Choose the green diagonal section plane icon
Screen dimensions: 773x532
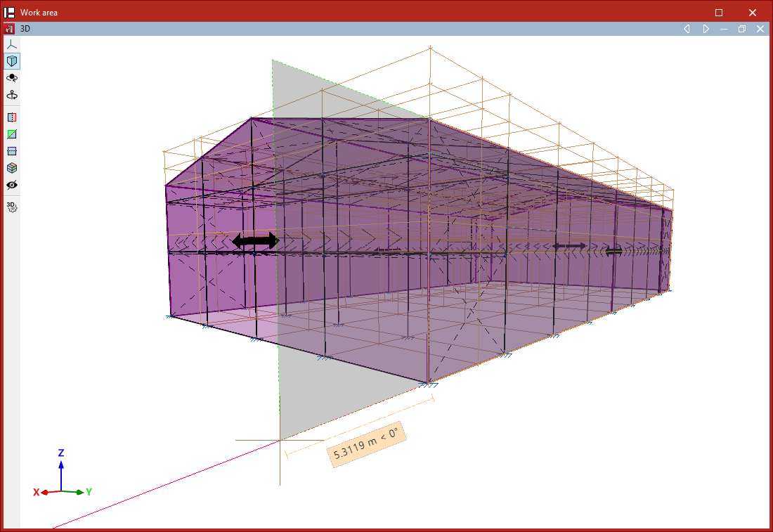(x=12, y=134)
